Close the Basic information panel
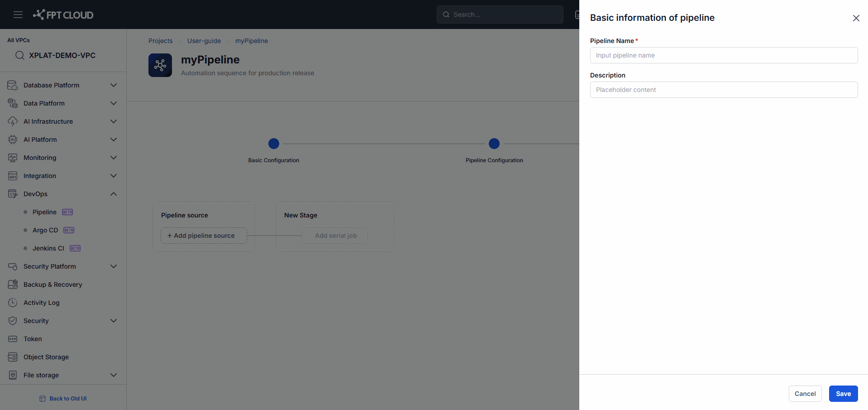Viewport: 868px width, 410px height. pos(856,18)
